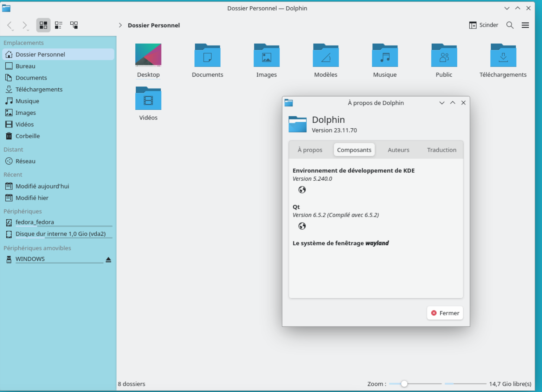The height and width of the screenshot is (392, 542).
Task: Minimize the main Dolphin window
Action: 507,8
